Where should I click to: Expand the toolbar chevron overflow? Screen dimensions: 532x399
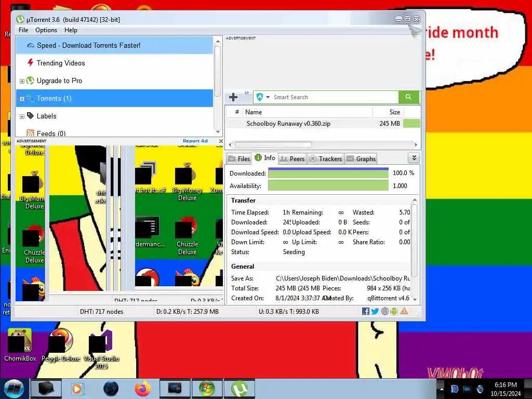247,93
